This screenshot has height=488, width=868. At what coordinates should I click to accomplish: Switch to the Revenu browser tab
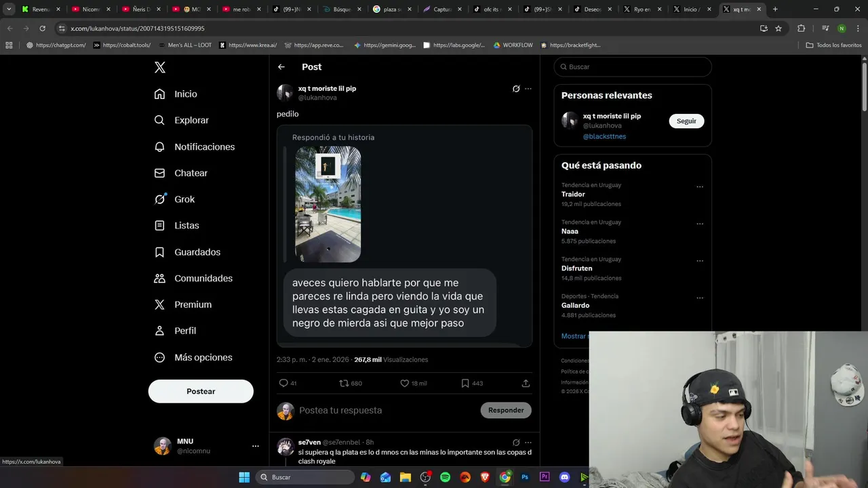[41, 9]
